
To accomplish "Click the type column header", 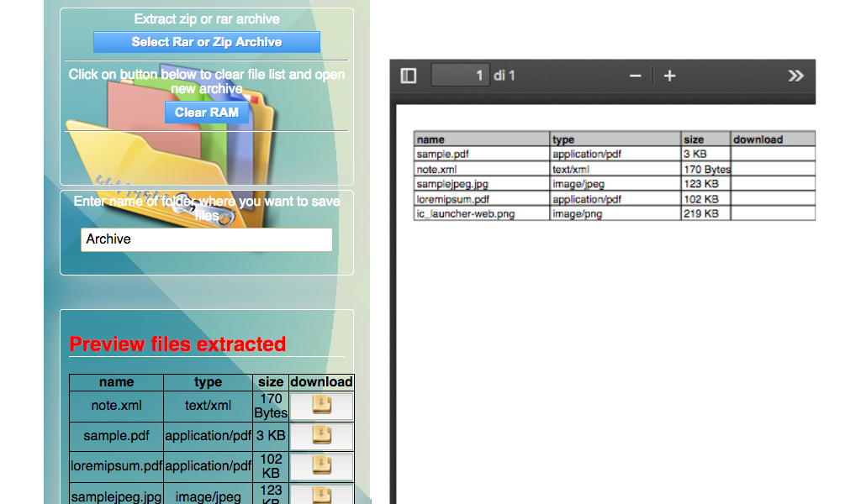I will 208,381.
